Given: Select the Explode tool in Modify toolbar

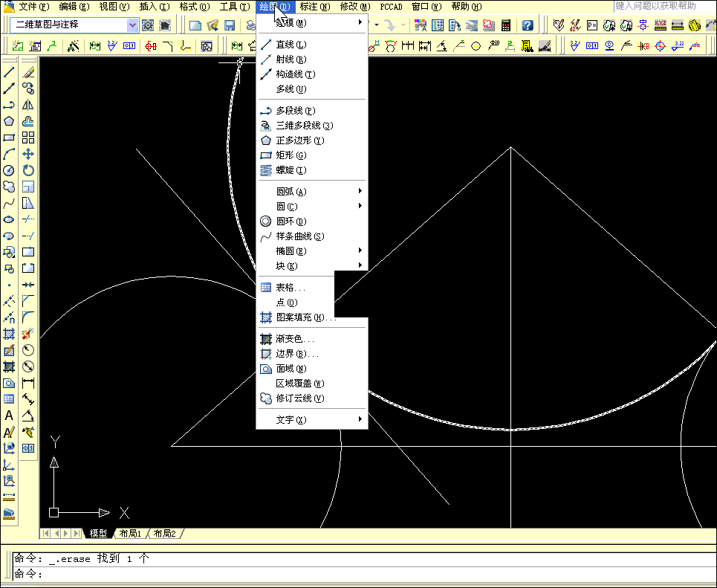Looking at the screenshot, I should (28, 333).
